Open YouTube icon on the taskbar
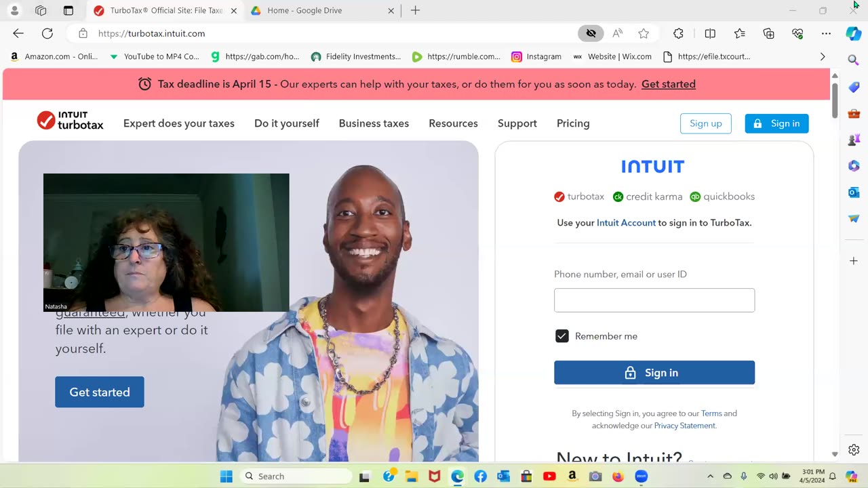Viewport: 868px width, 488px height. [x=549, y=476]
